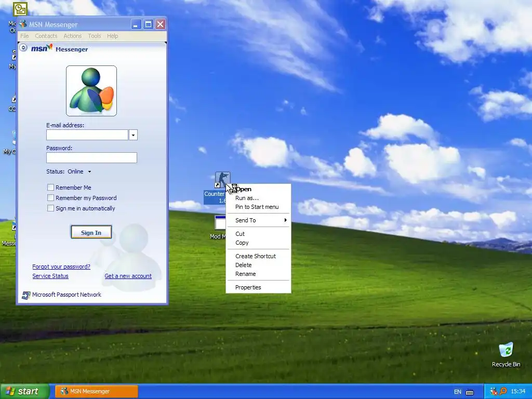Click the Microsoft Passport Network icon
532x399 pixels.
pos(26,295)
